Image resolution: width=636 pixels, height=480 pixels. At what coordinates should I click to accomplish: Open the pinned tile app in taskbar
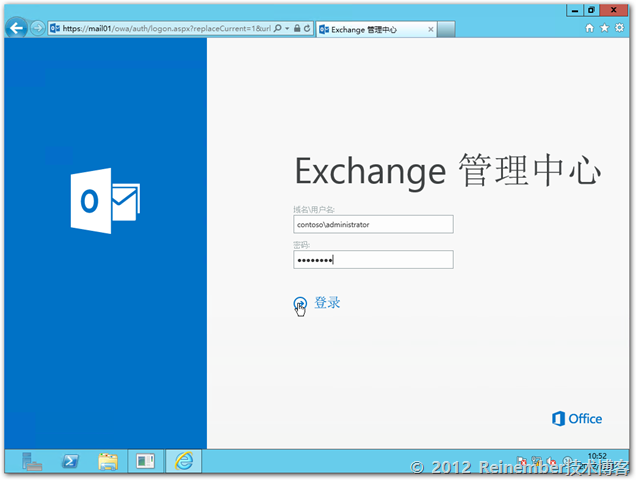[x=146, y=461]
